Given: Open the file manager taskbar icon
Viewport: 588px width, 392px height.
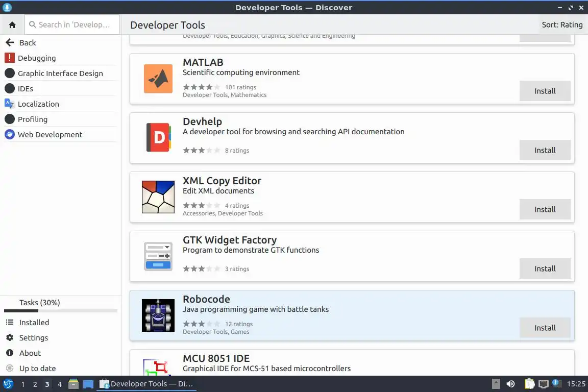Looking at the screenshot, I should (x=73, y=384).
